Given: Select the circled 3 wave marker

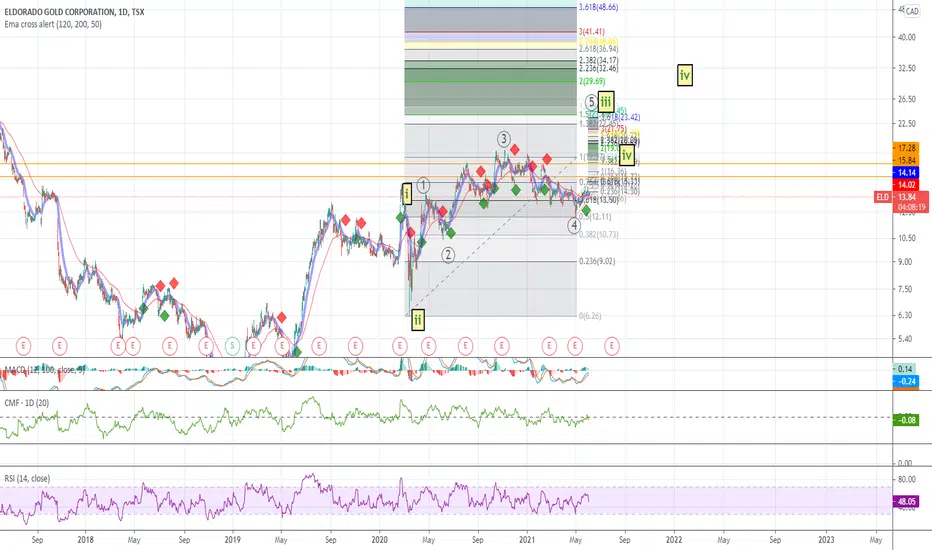Looking at the screenshot, I should click(503, 139).
